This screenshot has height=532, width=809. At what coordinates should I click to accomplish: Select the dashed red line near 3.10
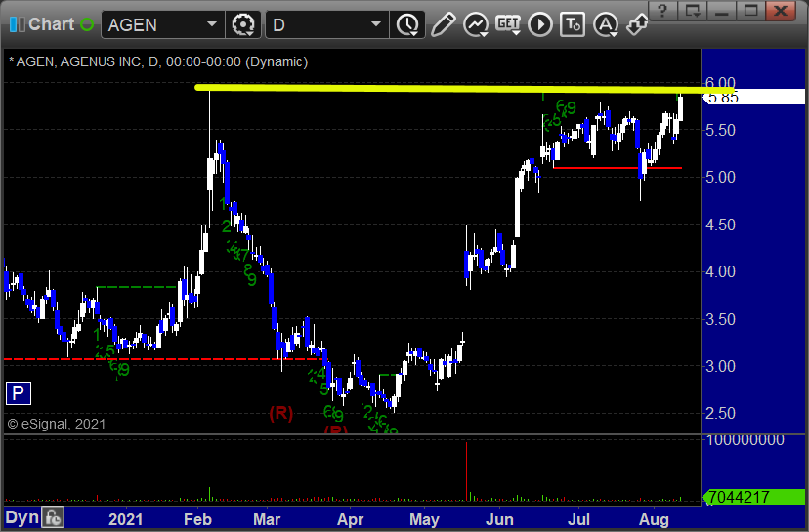[x=164, y=359]
